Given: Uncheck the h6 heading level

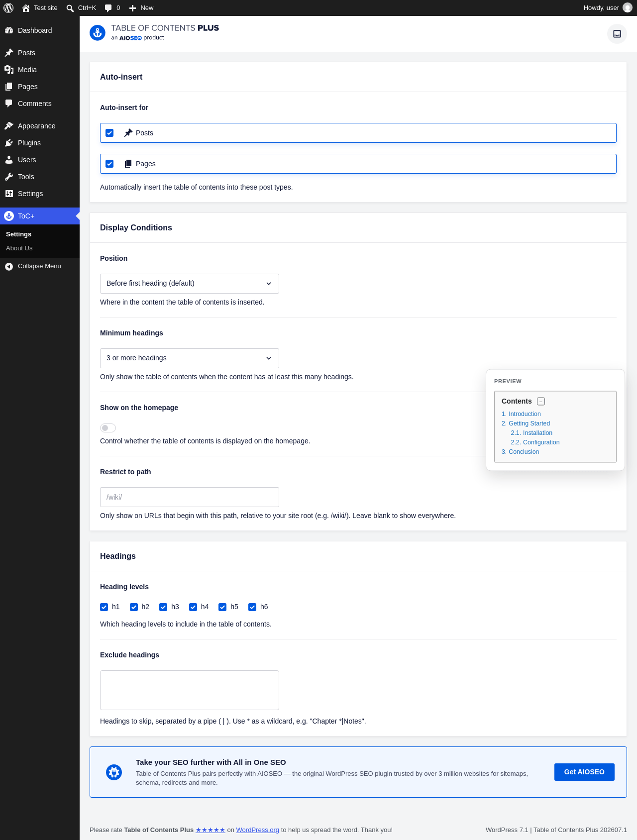Looking at the screenshot, I should 252,607.
